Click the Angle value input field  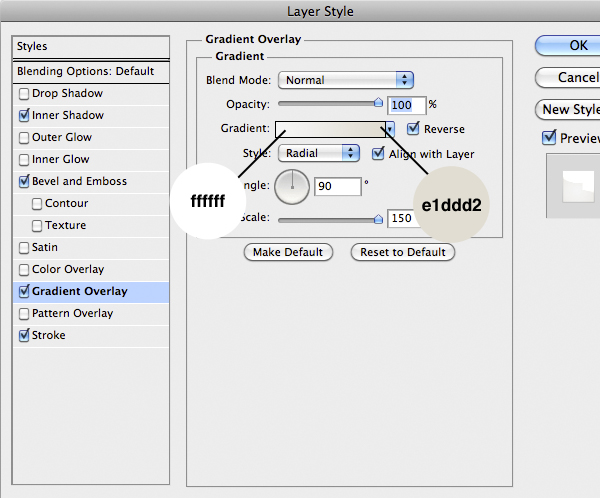click(x=336, y=186)
